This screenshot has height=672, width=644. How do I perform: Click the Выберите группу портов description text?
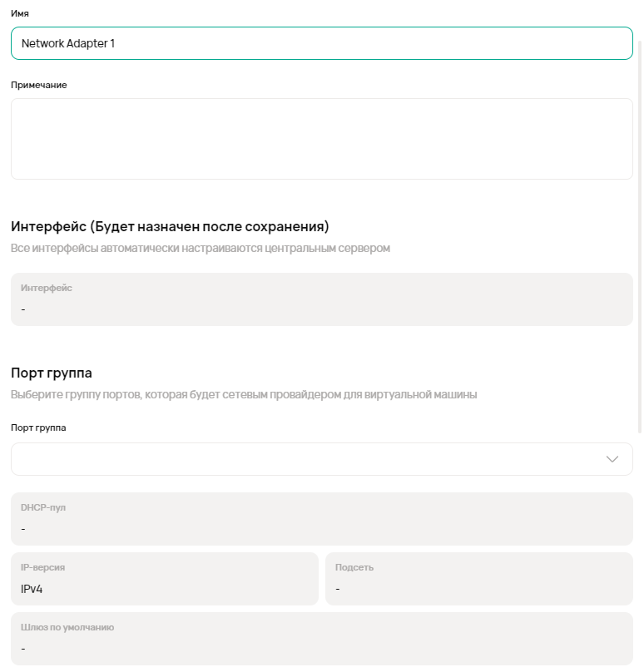point(244,394)
